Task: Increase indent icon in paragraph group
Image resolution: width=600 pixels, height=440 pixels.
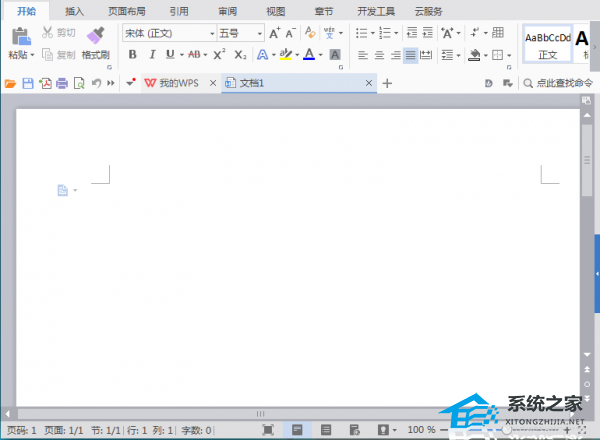Action: click(427, 33)
